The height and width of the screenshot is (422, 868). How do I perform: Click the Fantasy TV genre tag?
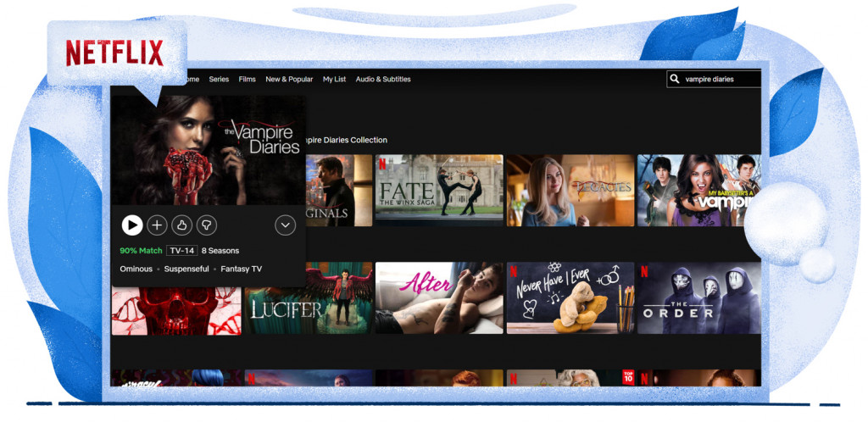click(x=242, y=269)
